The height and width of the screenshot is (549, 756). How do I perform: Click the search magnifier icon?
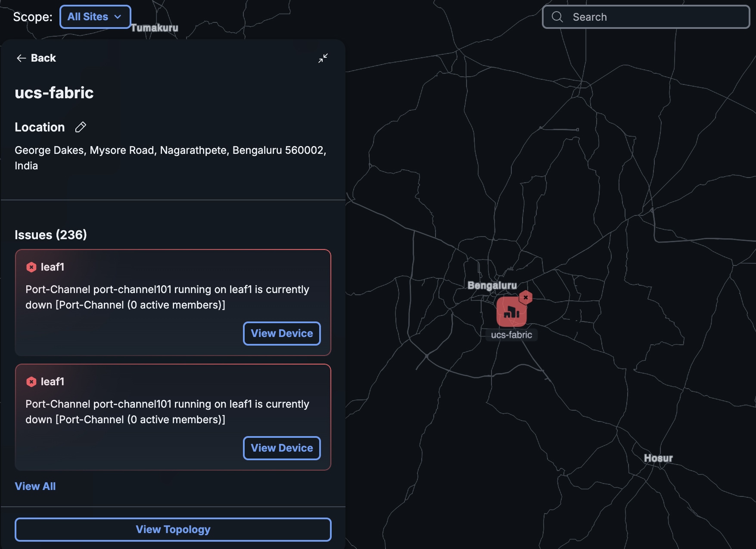(557, 17)
